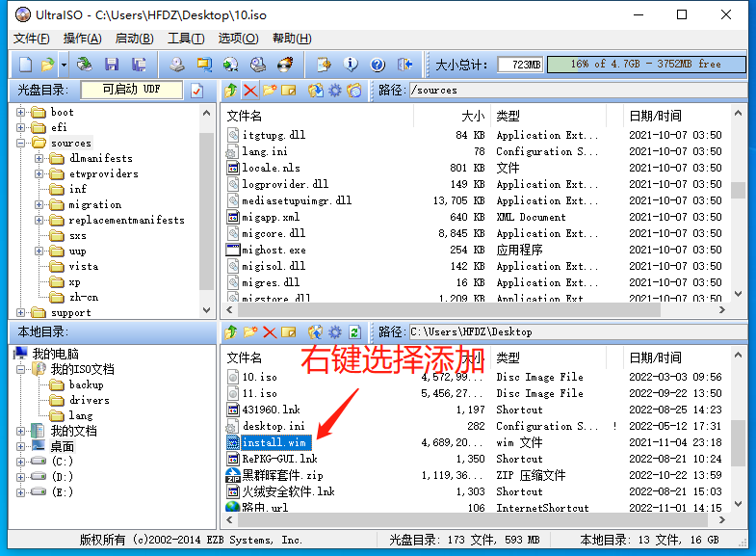Expand the uup folder node
This screenshot has width=756, height=556.
(39, 252)
